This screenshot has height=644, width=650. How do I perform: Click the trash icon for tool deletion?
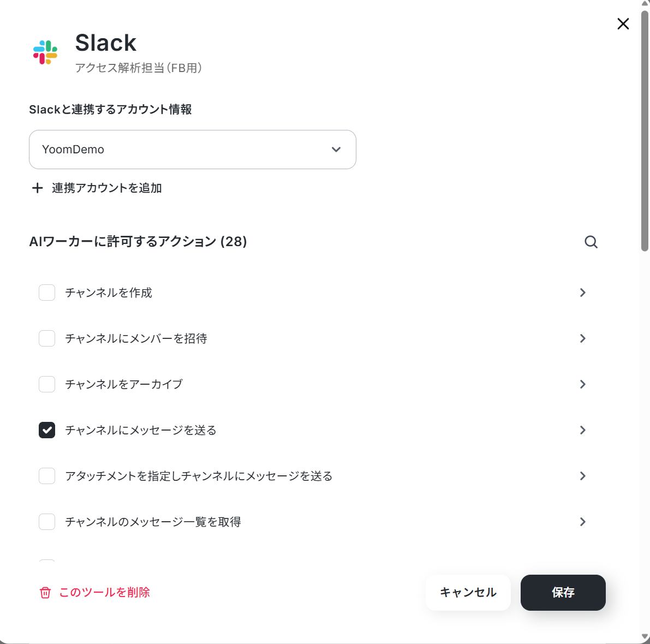click(45, 593)
